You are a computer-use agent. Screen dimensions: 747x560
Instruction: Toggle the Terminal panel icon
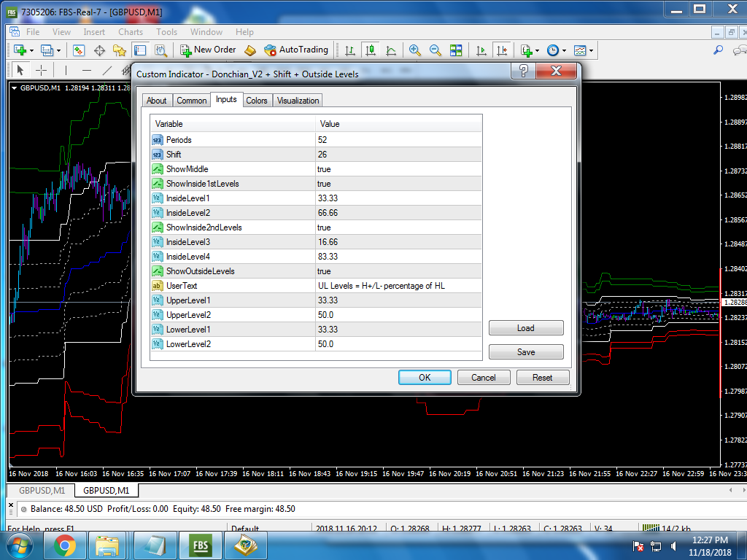tap(140, 50)
